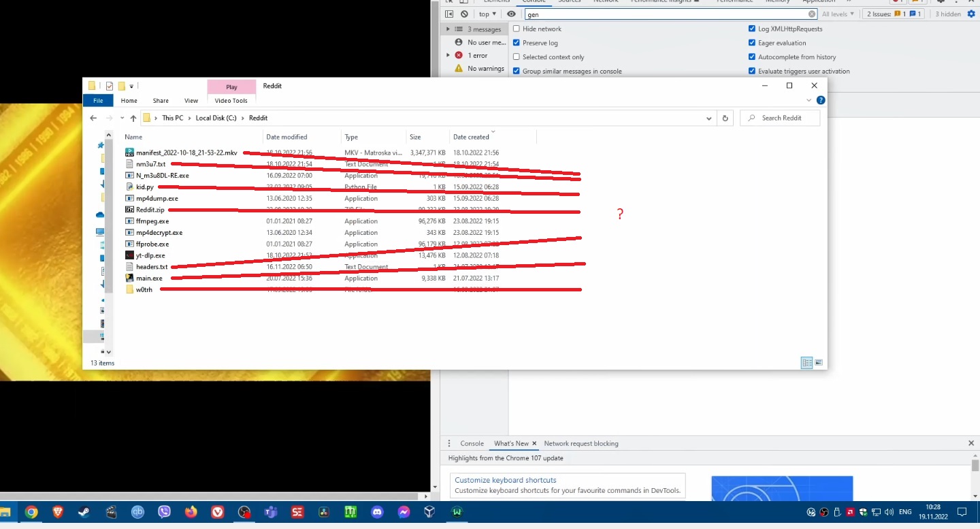Uncheck Autocomplete from history
This screenshot has width=980, height=529.
tap(752, 57)
